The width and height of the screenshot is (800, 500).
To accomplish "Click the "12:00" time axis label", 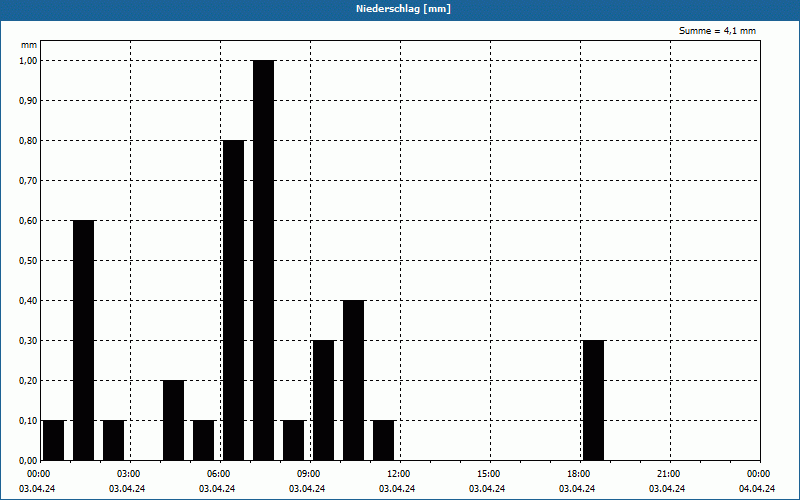I will 399,474.
